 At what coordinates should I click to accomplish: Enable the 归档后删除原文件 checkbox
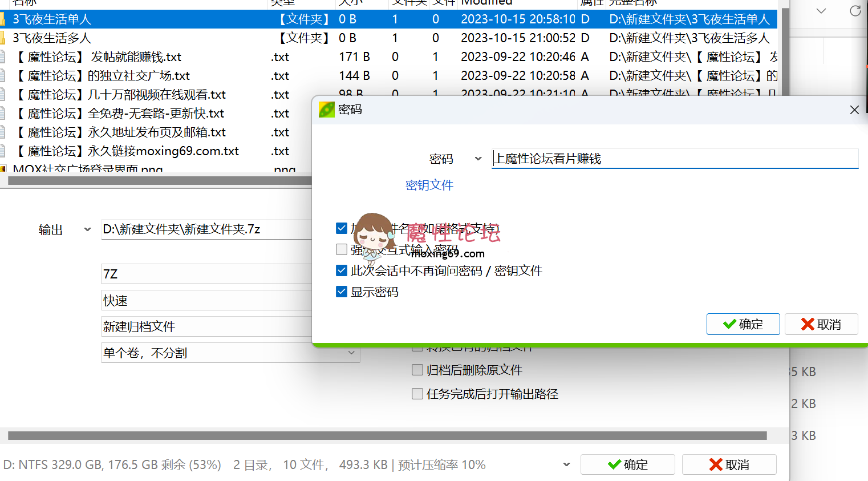[x=417, y=370]
